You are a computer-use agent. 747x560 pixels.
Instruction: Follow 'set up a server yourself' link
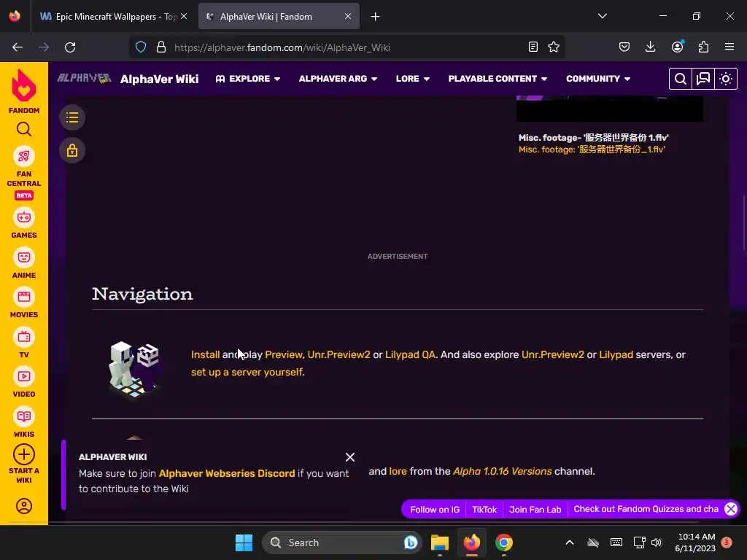[x=248, y=372]
